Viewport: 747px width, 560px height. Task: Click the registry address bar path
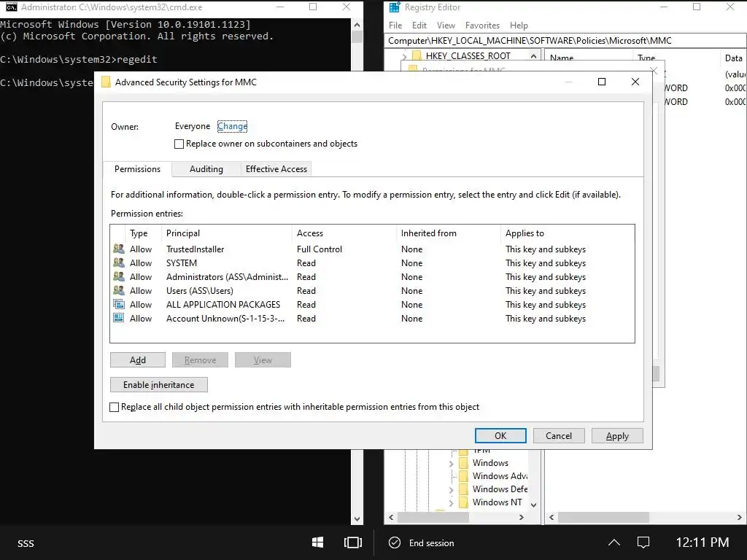565,41
